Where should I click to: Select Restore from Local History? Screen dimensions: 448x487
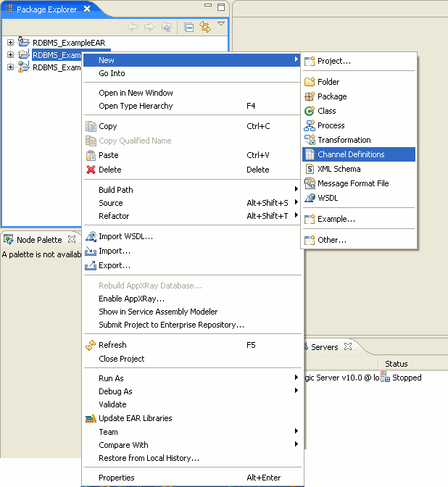pos(193,458)
